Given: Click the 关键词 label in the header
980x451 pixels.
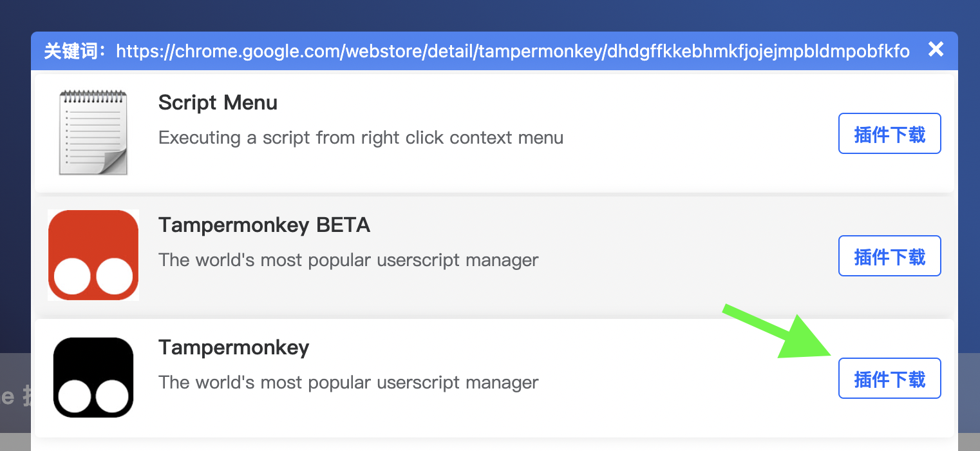Looking at the screenshot, I should tap(71, 51).
